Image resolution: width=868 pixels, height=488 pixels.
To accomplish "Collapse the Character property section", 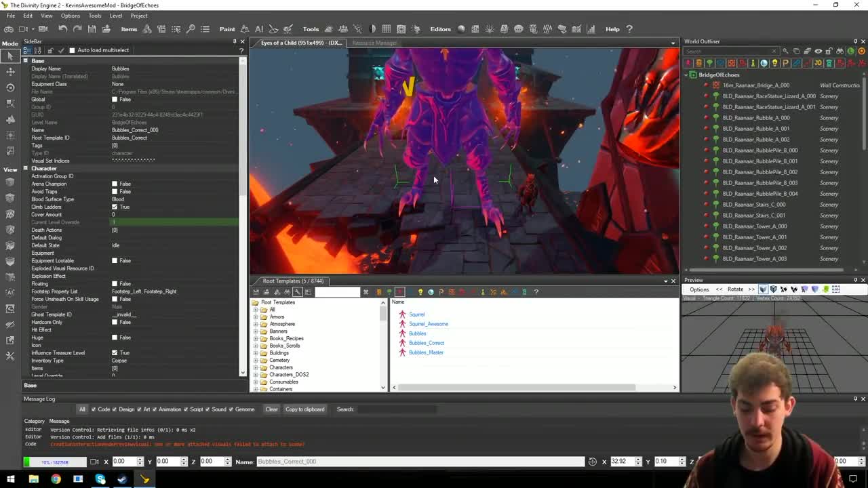I will click(26, 168).
